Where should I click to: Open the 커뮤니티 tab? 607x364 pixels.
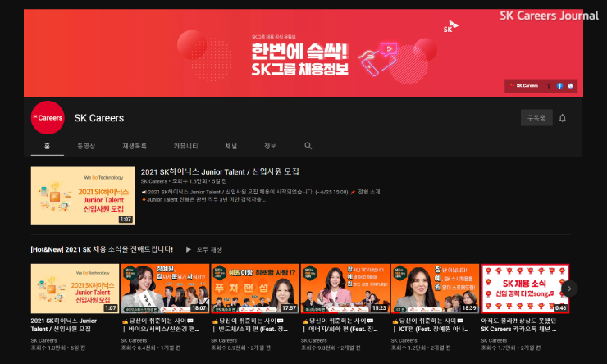pos(186,146)
